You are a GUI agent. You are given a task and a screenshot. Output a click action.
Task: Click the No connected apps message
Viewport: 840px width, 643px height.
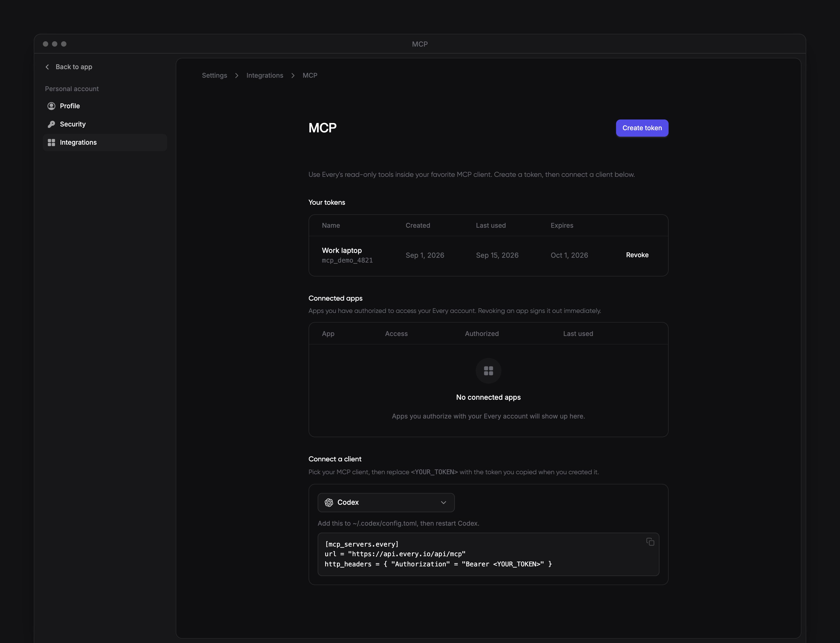coord(488,397)
